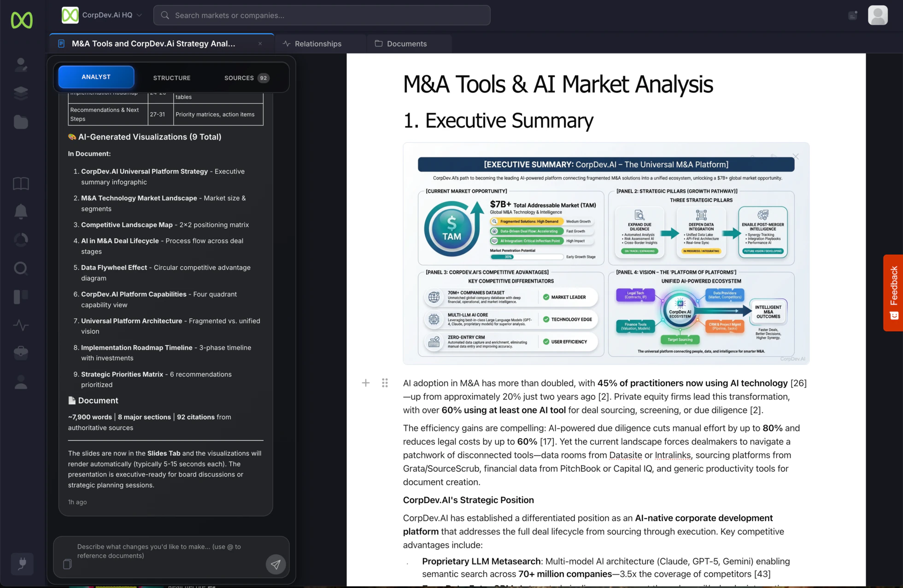
Task: Click the 'M&A Tools & AI Market Analysis' title
Action: [x=558, y=84]
